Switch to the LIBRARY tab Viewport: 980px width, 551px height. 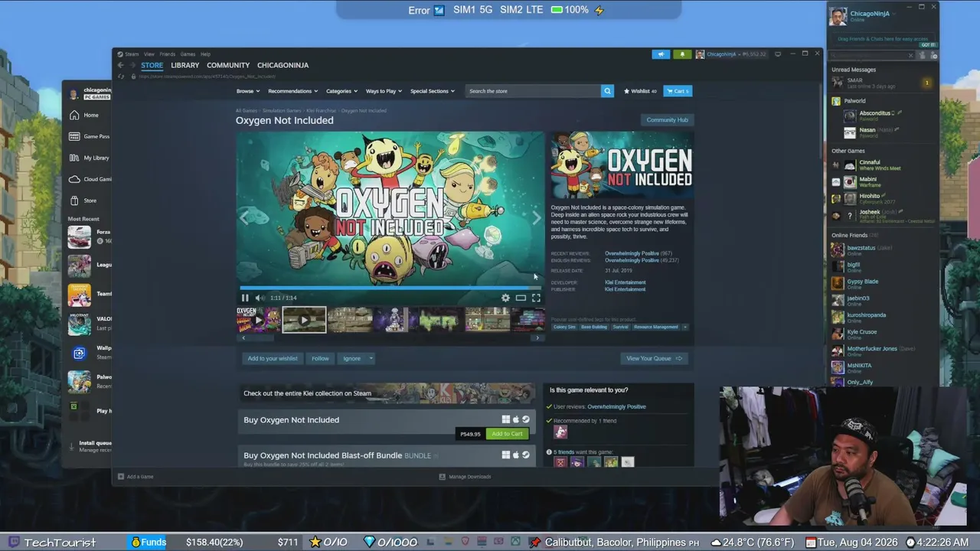click(x=185, y=65)
